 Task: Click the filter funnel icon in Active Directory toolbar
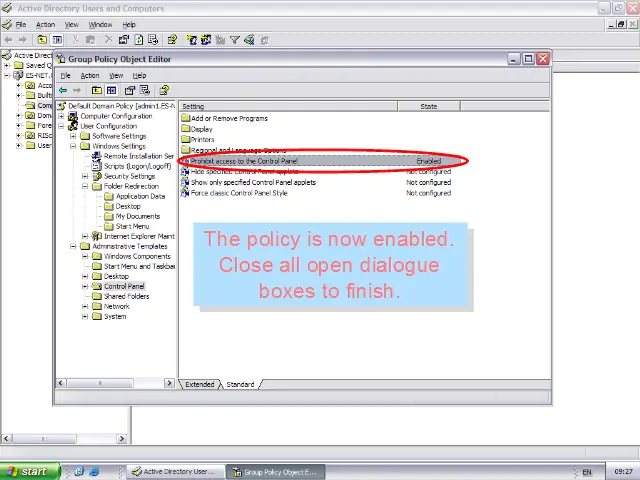(234, 40)
